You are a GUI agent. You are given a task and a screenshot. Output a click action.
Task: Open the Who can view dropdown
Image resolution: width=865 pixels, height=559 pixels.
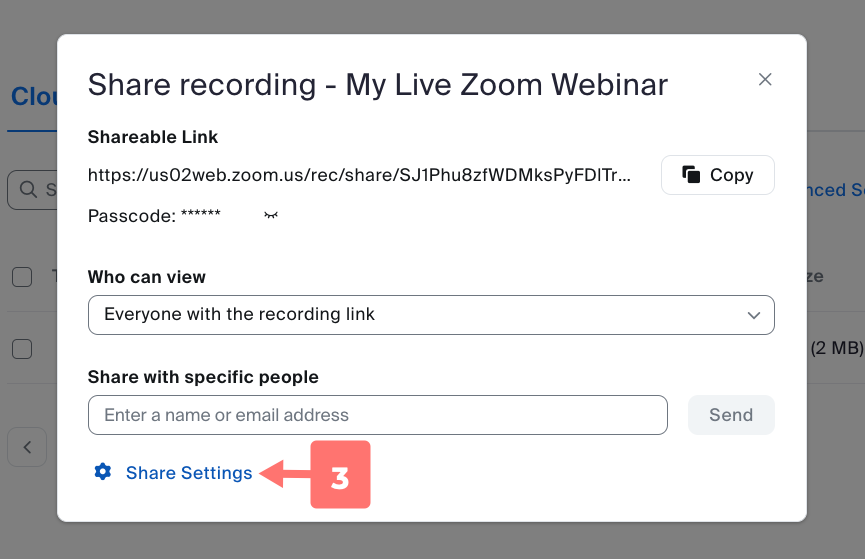click(430, 314)
